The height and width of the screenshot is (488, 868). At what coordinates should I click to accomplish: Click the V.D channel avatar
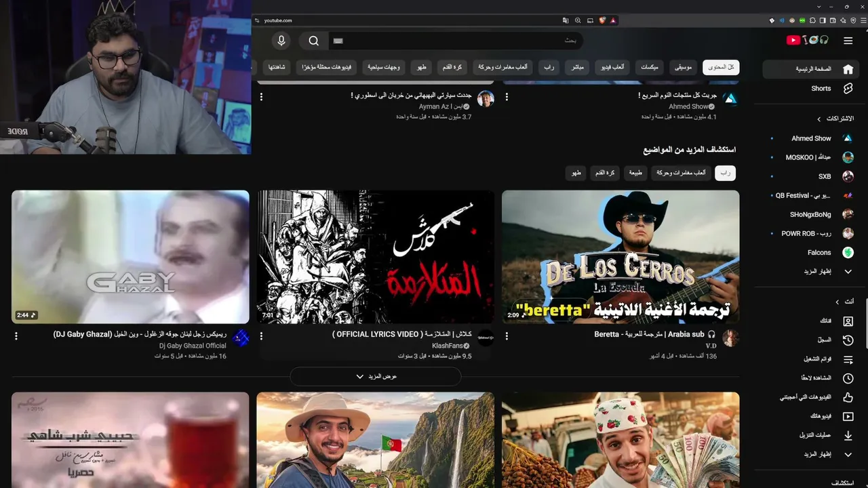(x=730, y=338)
